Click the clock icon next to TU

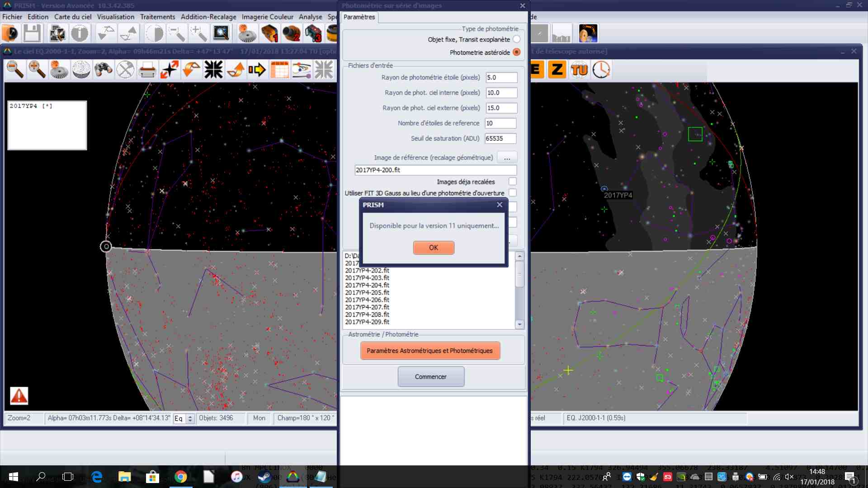point(601,70)
